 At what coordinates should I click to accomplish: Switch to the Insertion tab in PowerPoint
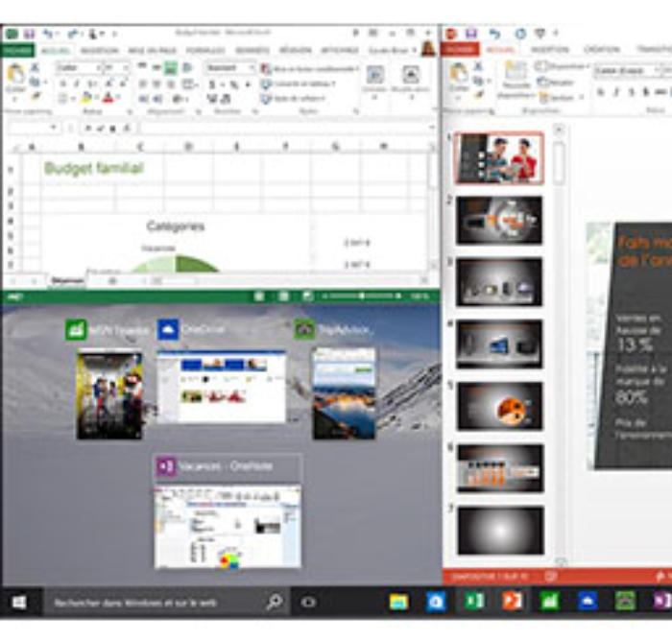click(x=549, y=49)
